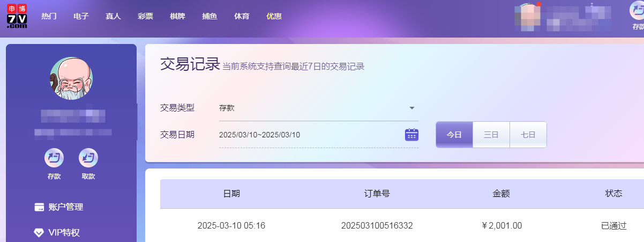Screen dimensions: 644x242
Task: Click the VIP特权 diamond icon
Action: 39,233
